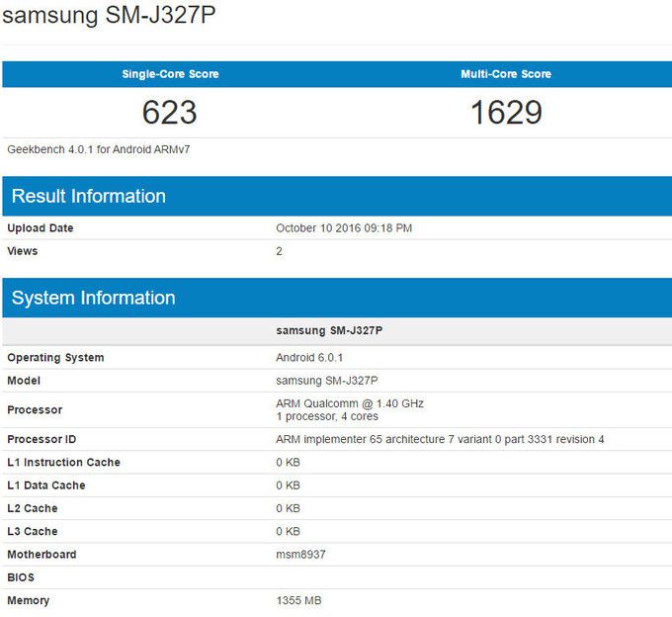
Task: Click the 1355 MB memory value
Action: pyautogui.click(x=298, y=600)
